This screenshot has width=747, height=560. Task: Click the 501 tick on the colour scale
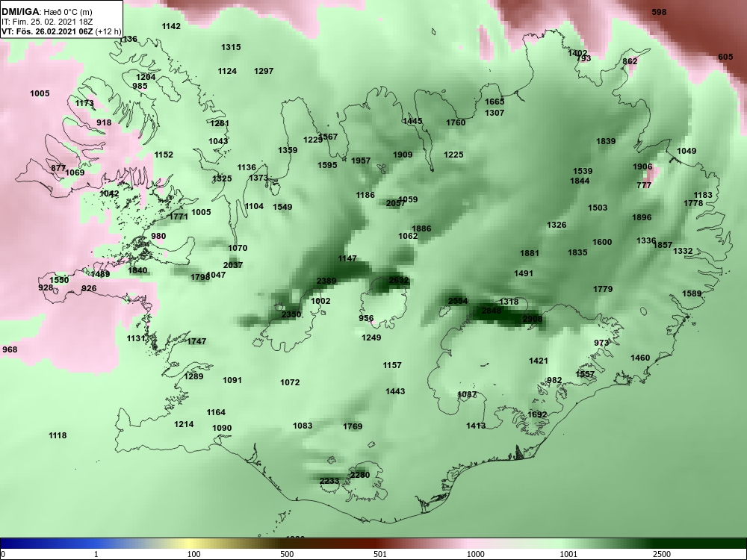pyautogui.click(x=379, y=555)
